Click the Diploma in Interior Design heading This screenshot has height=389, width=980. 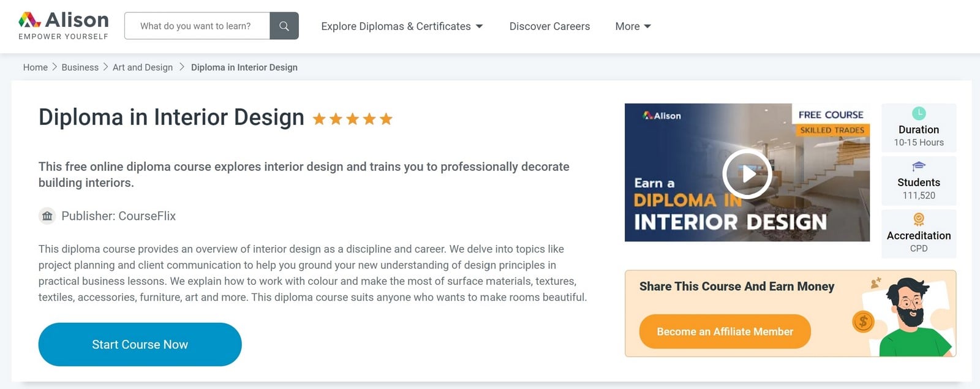171,117
